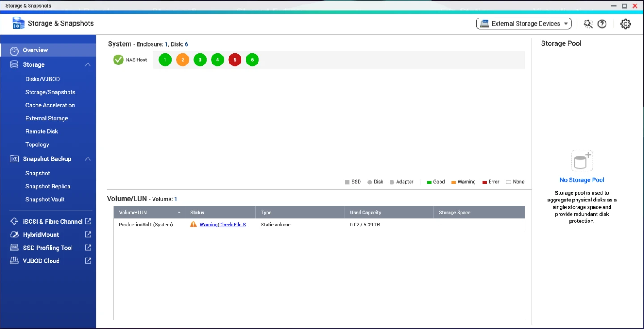Go to Storage/Snapshots page
The height and width of the screenshot is (329, 644).
(x=51, y=92)
